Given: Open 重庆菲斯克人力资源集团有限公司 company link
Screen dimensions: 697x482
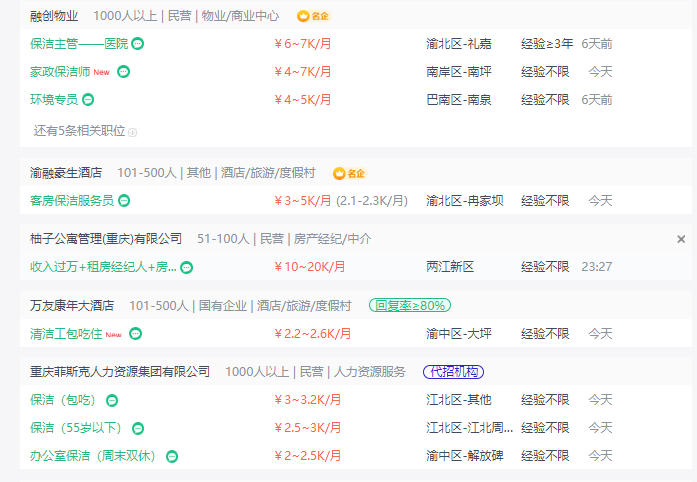Looking at the screenshot, I should [x=120, y=372].
